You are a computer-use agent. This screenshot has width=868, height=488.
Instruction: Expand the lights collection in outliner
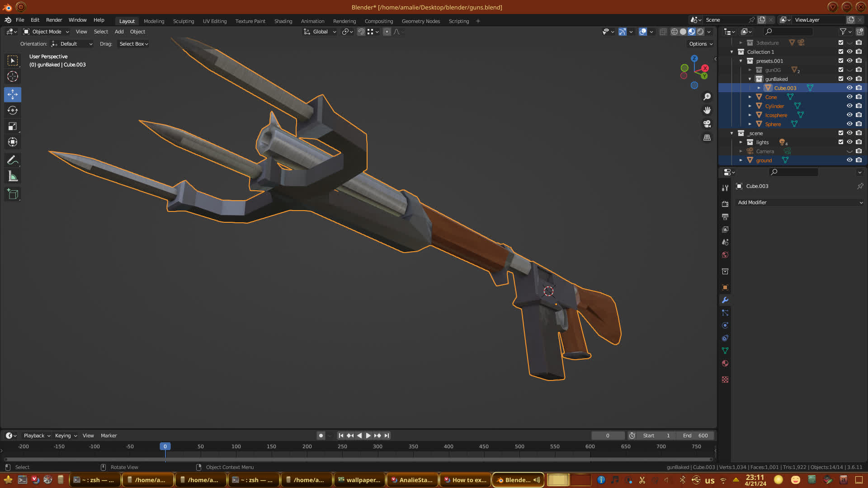pyautogui.click(x=741, y=142)
